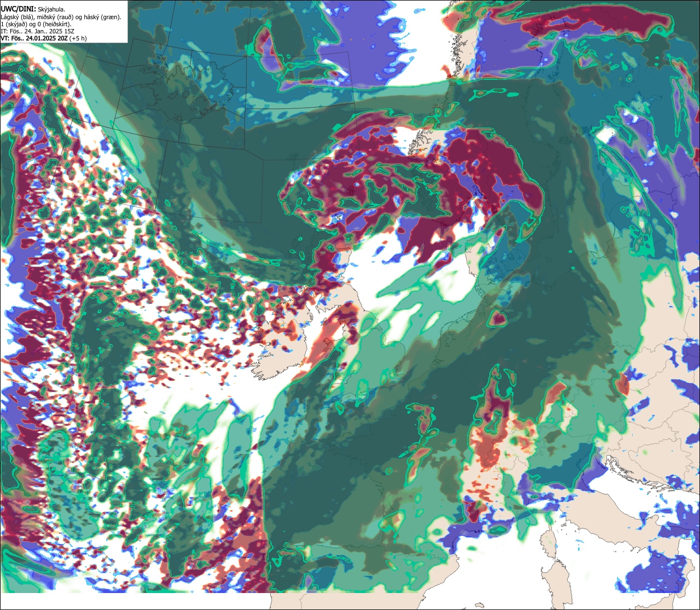Click the valid time 'VT: Fös.. 24.01.2025 20Z (+5 h)'

44,38
